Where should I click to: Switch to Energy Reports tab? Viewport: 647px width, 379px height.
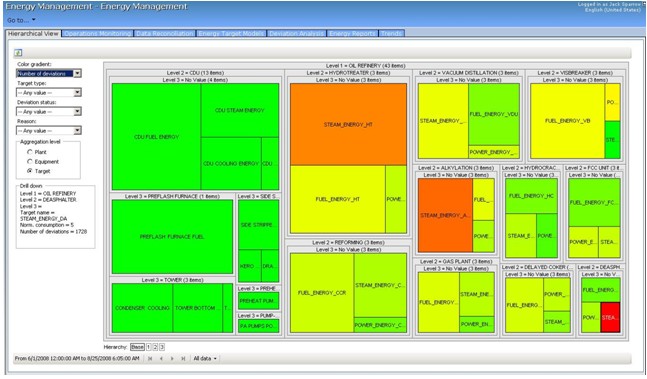click(x=352, y=33)
